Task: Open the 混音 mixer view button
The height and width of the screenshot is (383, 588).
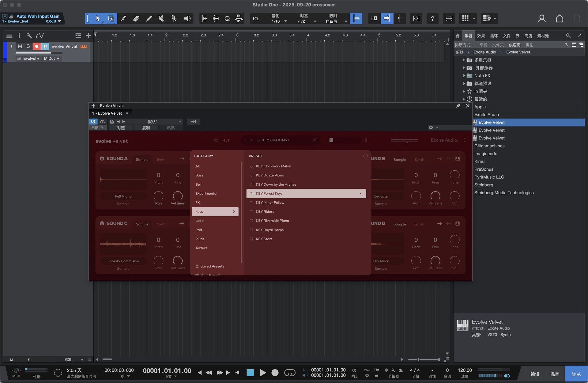Action: click(x=555, y=374)
